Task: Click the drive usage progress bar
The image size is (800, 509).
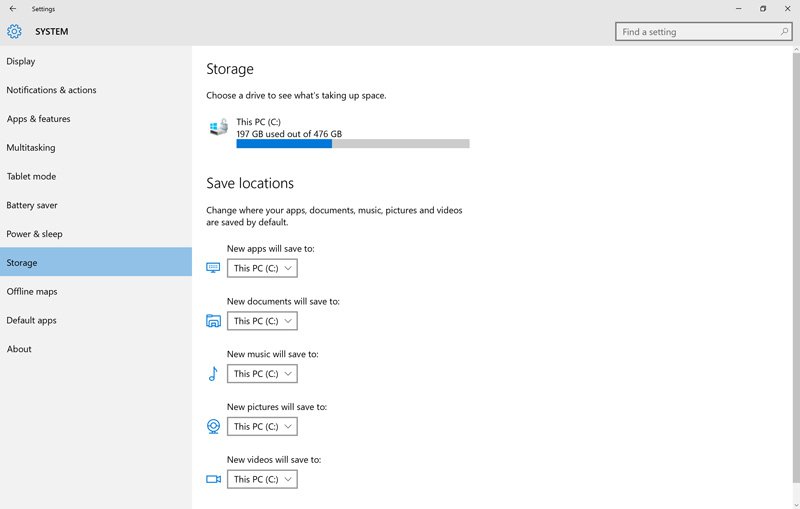Action: click(x=353, y=144)
